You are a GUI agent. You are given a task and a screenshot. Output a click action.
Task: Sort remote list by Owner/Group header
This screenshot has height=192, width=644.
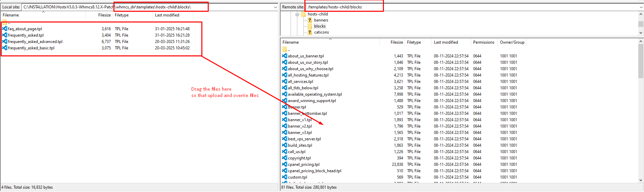(512, 42)
